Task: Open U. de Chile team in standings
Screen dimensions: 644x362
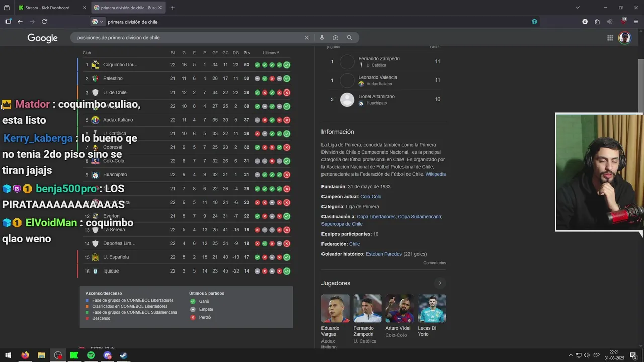Action: [115, 93]
